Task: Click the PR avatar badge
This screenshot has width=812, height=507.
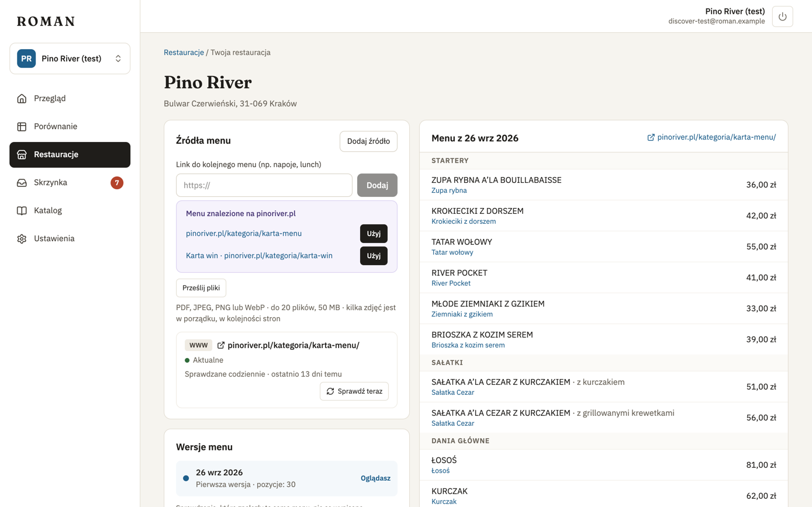Action: coord(26,58)
